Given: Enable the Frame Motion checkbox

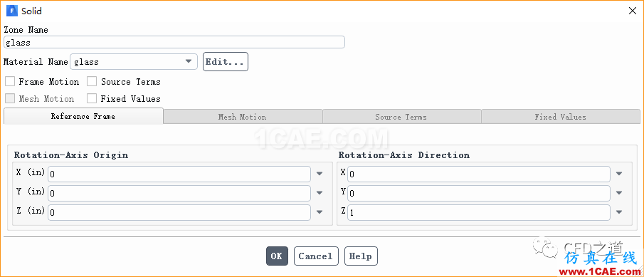Looking at the screenshot, I should coord(10,81).
